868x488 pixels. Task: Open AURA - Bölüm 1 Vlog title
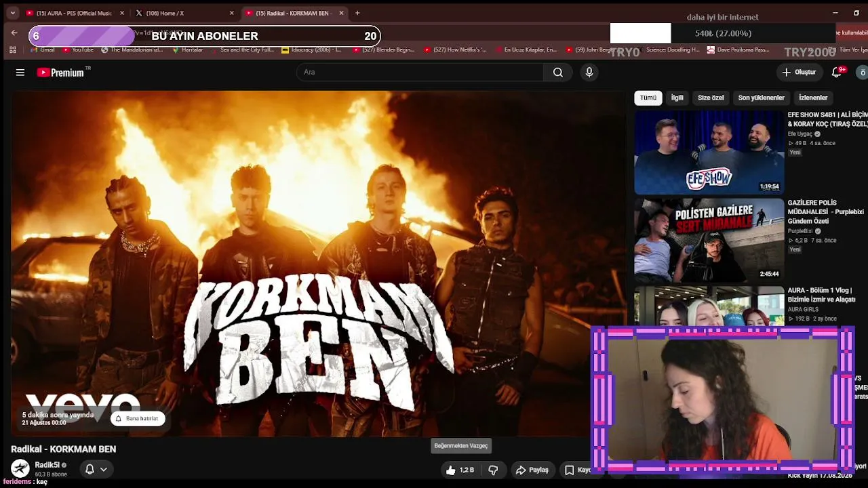click(x=822, y=295)
